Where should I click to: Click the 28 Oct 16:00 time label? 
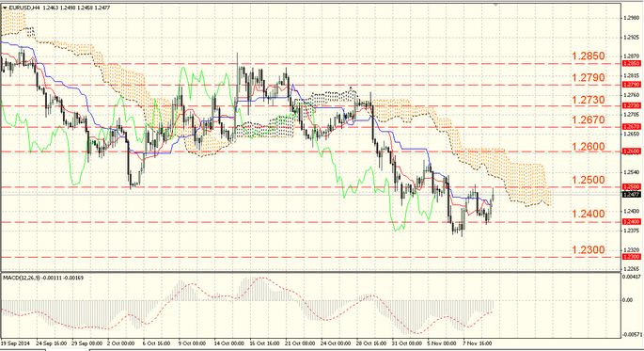pyautogui.click(x=371, y=343)
